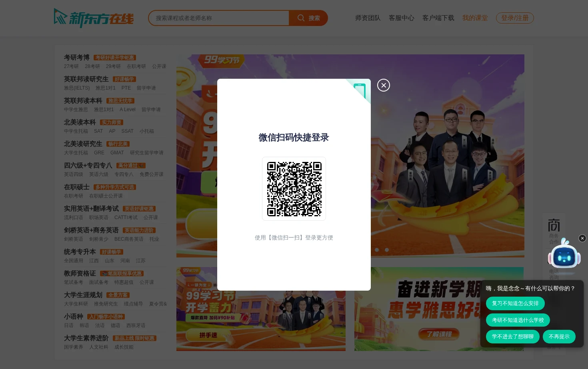
Task: Click the WeChat QR code image
Action: tap(294, 189)
